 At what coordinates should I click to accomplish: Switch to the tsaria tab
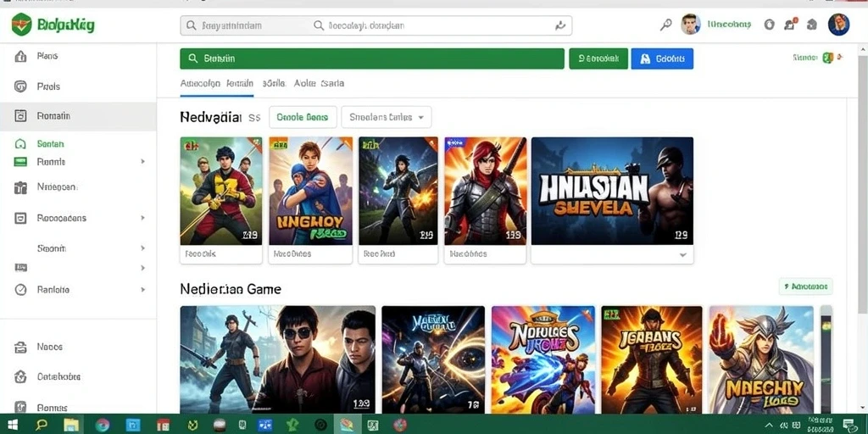pyautogui.click(x=332, y=84)
